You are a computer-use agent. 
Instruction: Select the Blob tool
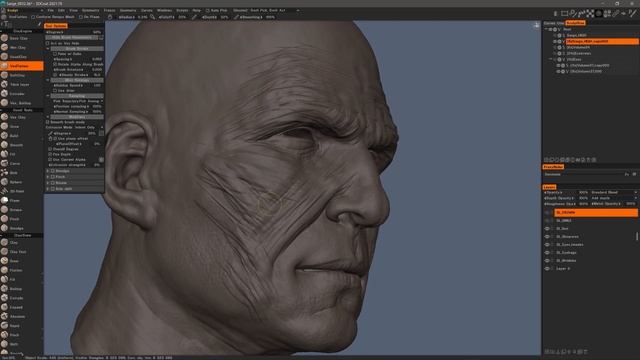pyautogui.click(x=14, y=173)
